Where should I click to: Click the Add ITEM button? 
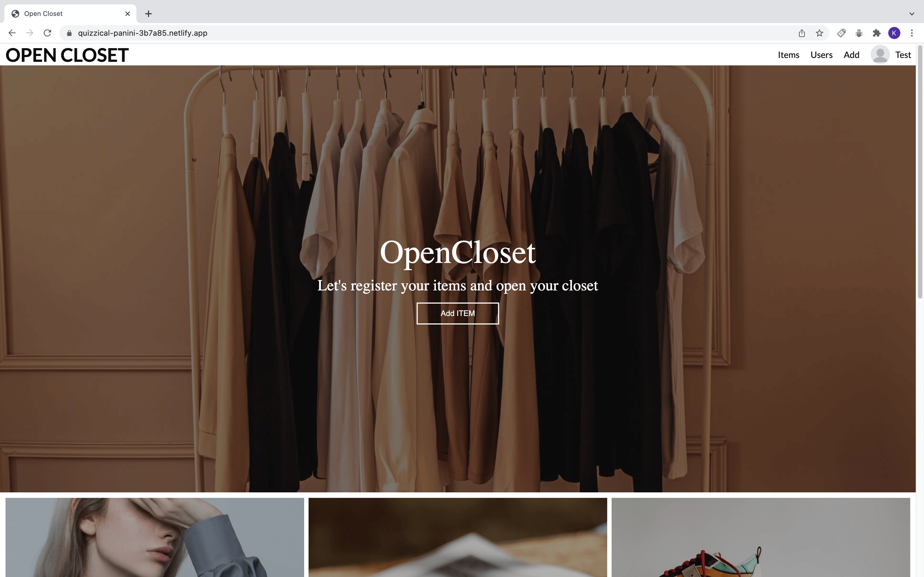[x=457, y=313]
